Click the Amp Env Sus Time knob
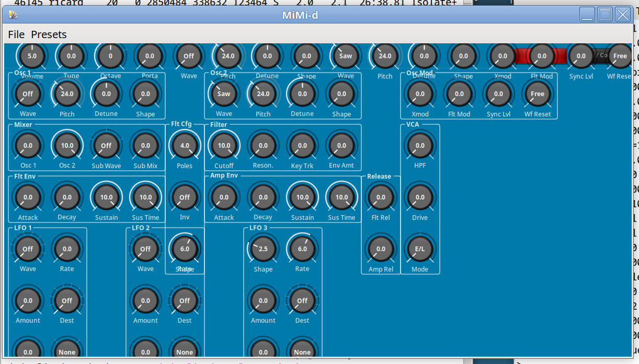Screen dimensions: 639x364 tap(341, 197)
